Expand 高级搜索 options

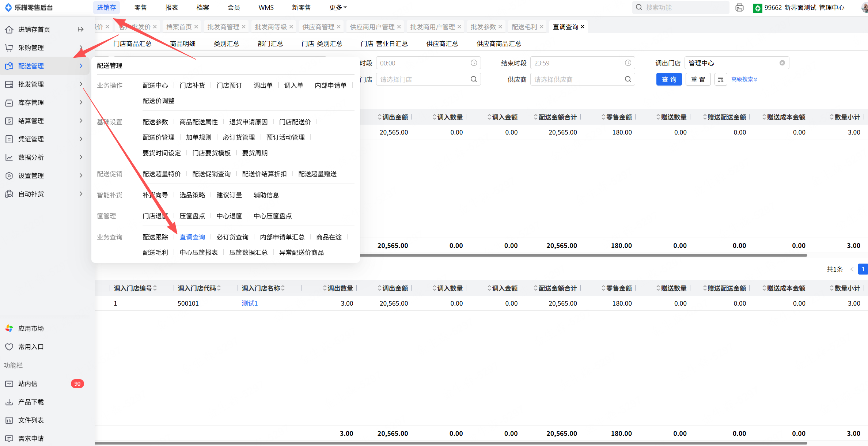tap(744, 79)
